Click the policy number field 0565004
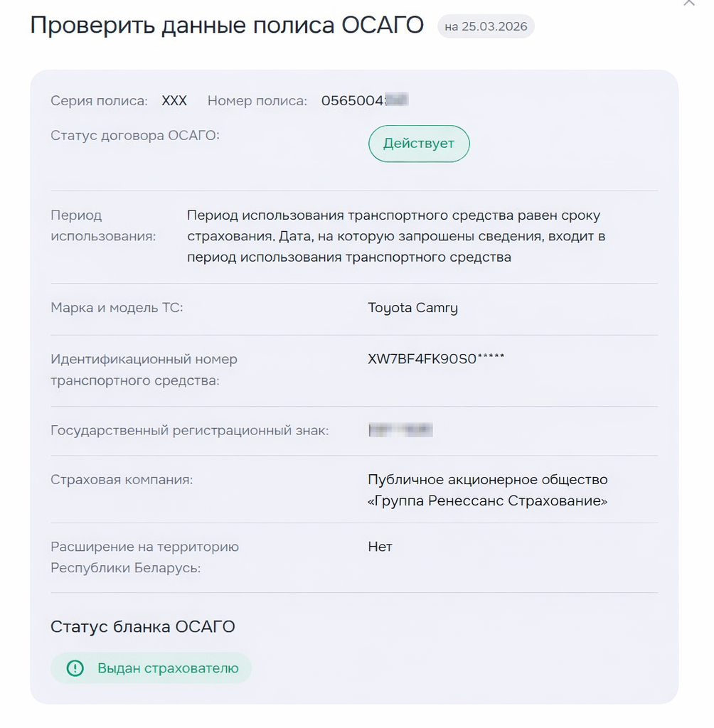The image size is (714, 728). [x=363, y=100]
